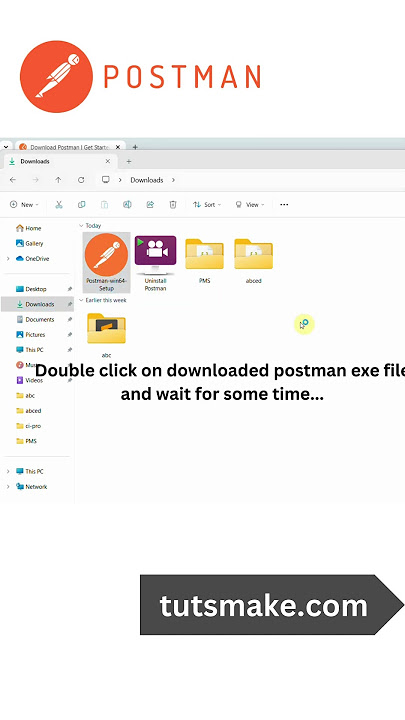
Task: Refresh the Downloads folder view
Action: click(81, 180)
